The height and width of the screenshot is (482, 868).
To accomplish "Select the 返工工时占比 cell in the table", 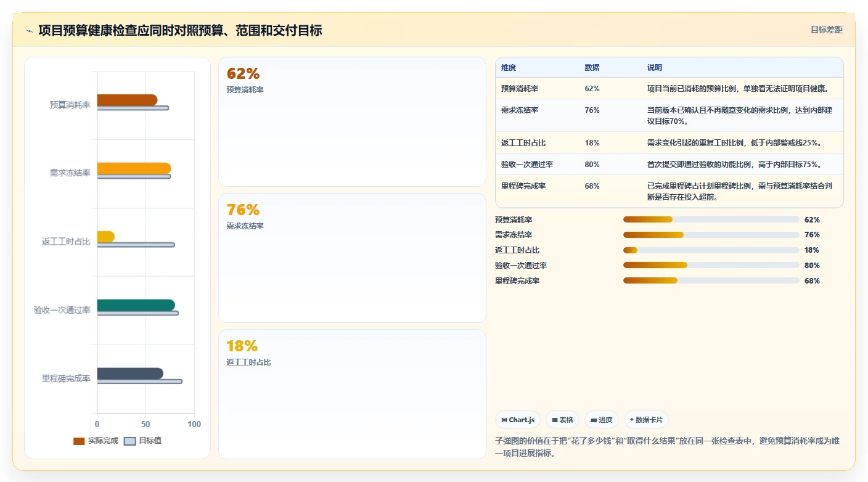I will tap(523, 143).
